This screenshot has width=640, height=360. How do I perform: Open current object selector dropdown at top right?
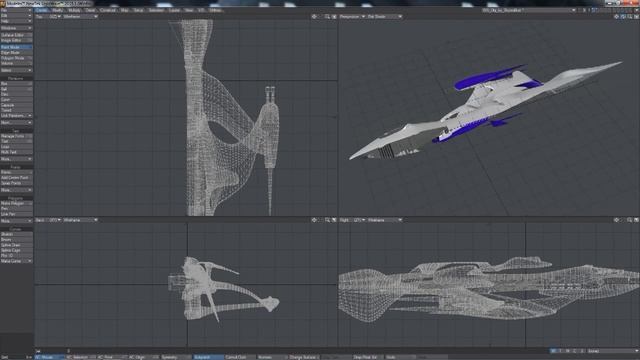(x=528, y=10)
